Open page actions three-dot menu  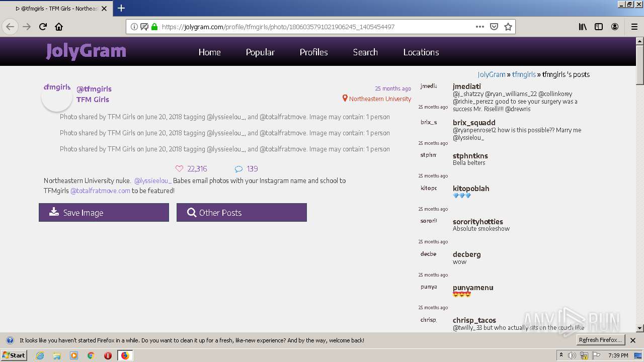pyautogui.click(x=480, y=27)
